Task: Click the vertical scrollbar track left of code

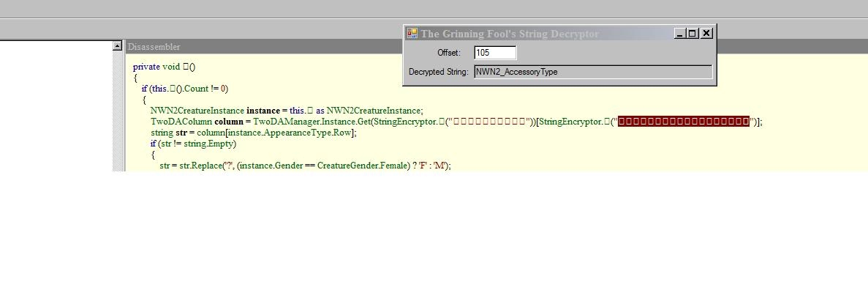Action: click(x=117, y=110)
